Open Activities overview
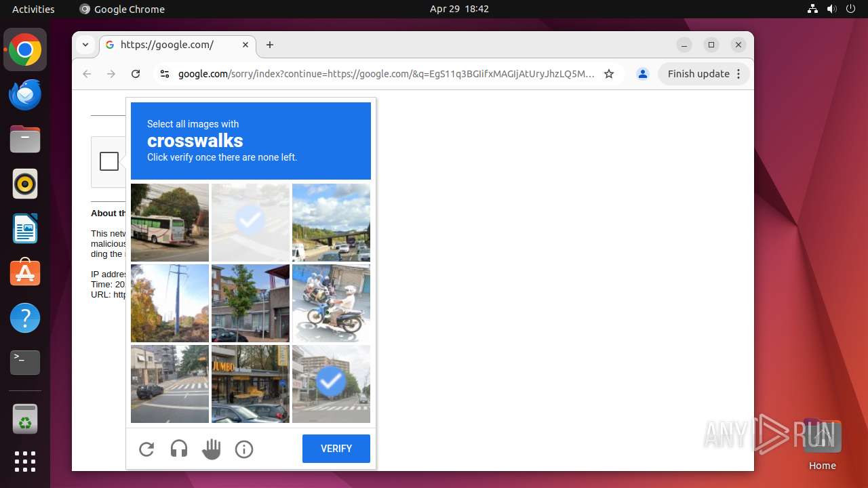Screen dimensions: 868x488 point(33,9)
